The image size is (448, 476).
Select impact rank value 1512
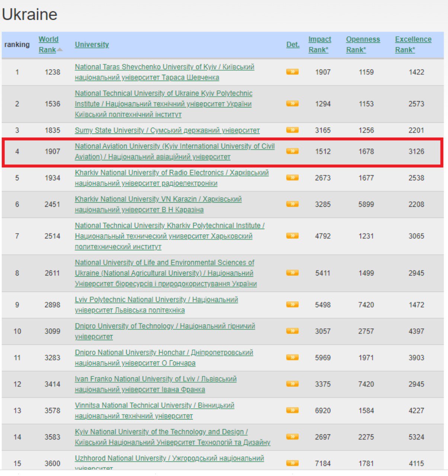[x=323, y=151]
